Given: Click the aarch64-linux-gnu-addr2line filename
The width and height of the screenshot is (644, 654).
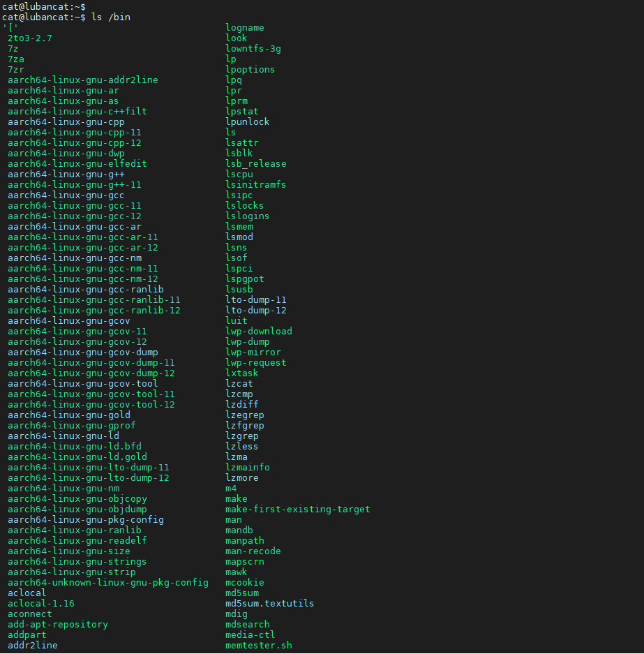Looking at the screenshot, I should click(83, 80).
